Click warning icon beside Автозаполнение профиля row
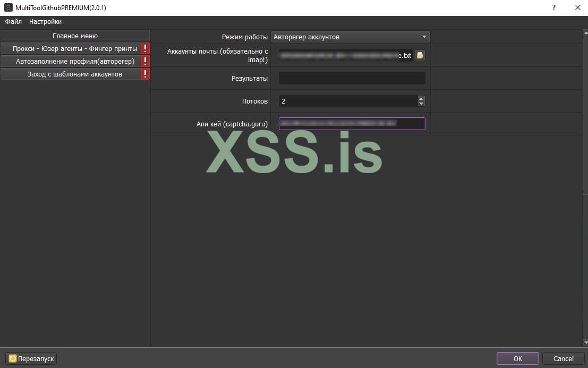Image resolution: width=588 pixels, height=368 pixels. 145,61
